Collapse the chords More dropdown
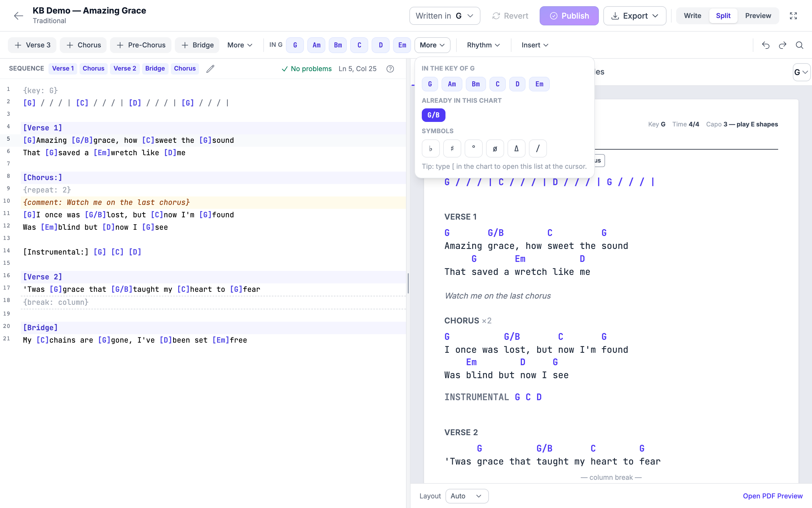 tap(432, 45)
